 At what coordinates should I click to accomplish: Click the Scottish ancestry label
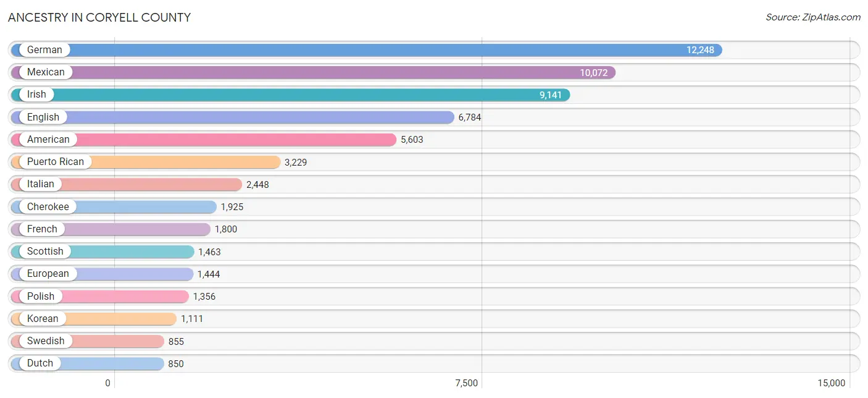pyautogui.click(x=45, y=252)
